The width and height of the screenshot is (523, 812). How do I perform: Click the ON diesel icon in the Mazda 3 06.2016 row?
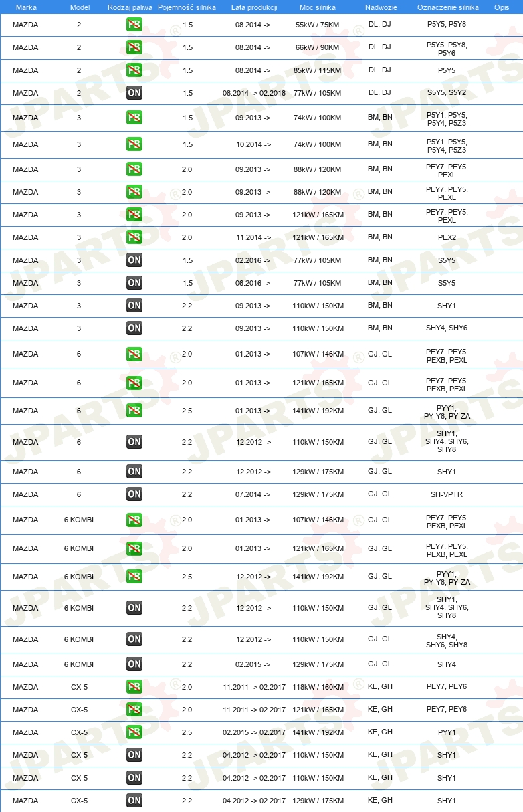(134, 283)
